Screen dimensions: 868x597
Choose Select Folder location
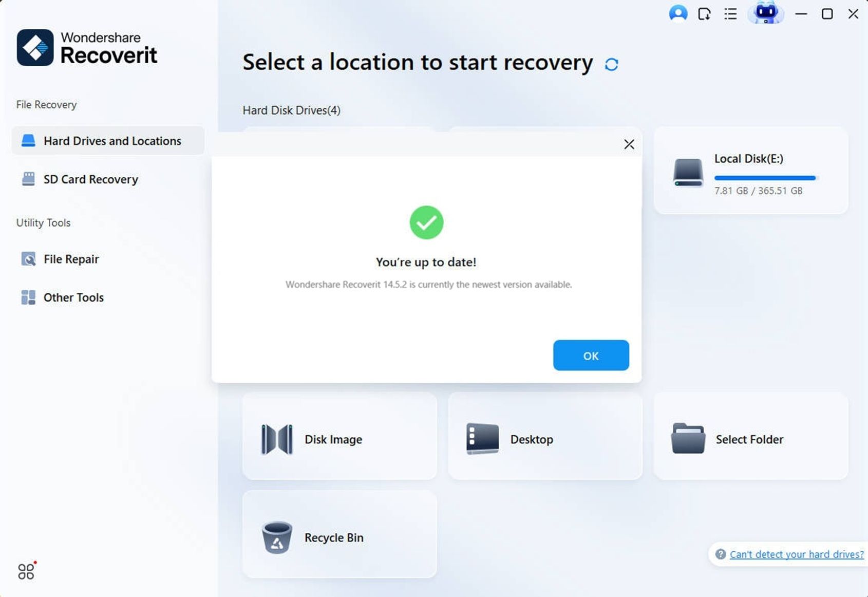(x=751, y=436)
